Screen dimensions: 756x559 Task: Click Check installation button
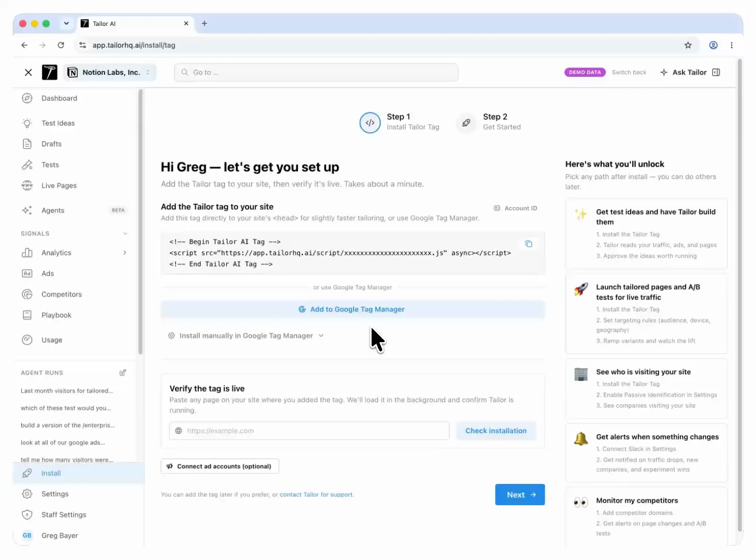coord(496,431)
